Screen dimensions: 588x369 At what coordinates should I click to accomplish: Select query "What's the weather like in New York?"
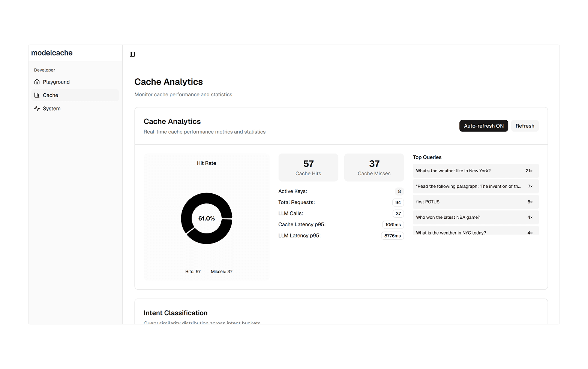(475, 171)
